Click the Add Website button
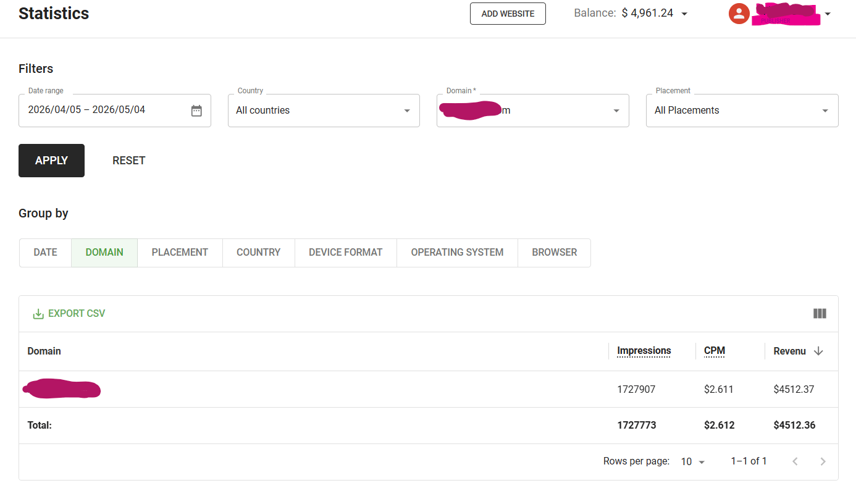Viewport: 856px width, 504px height. [x=508, y=14]
